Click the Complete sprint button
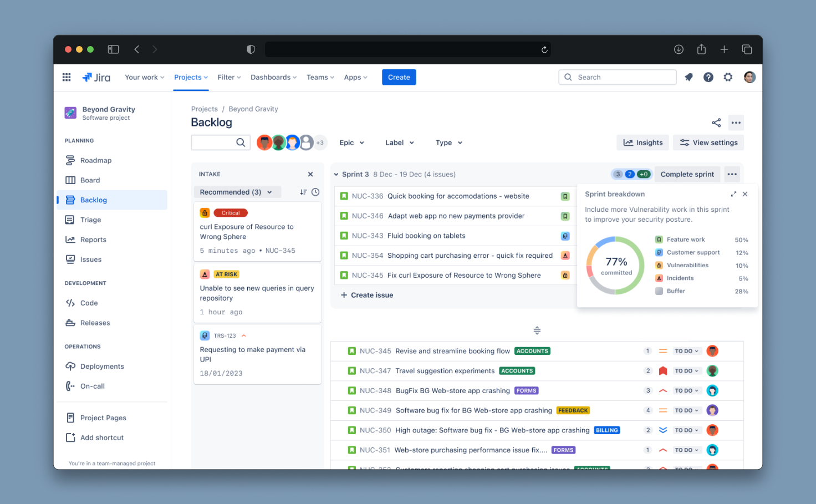This screenshot has width=816, height=504. (x=687, y=174)
